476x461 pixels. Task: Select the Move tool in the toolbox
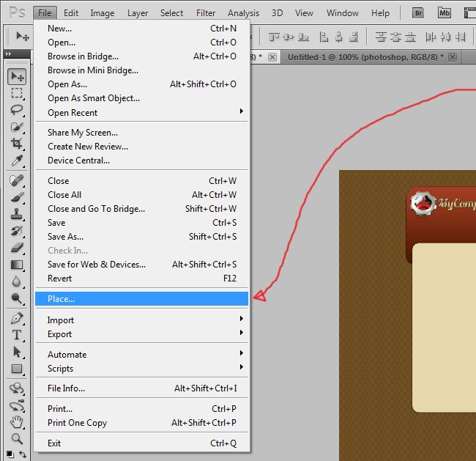[17, 77]
